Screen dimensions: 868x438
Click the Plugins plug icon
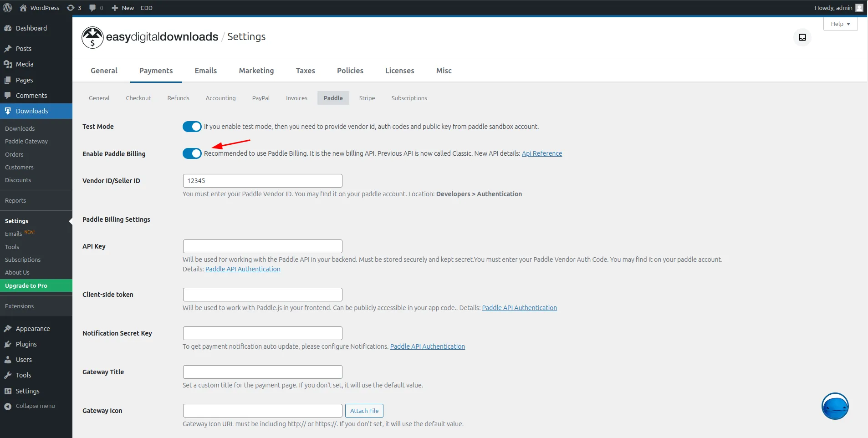[x=8, y=344]
